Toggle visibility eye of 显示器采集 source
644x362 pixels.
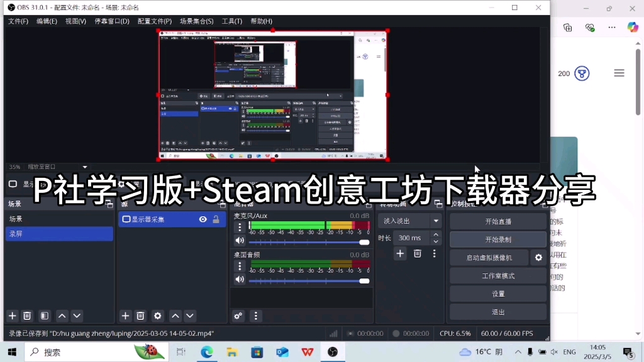click(203, 219)
